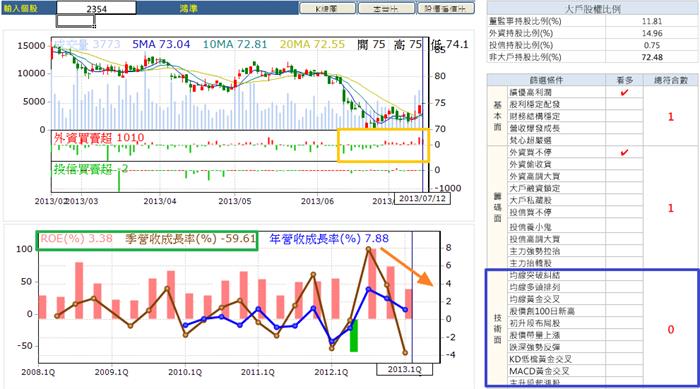Click the 外資持股比例(%) row label
Image resolution: width=700 pixels, height=389 pixels.
[521, 33]
